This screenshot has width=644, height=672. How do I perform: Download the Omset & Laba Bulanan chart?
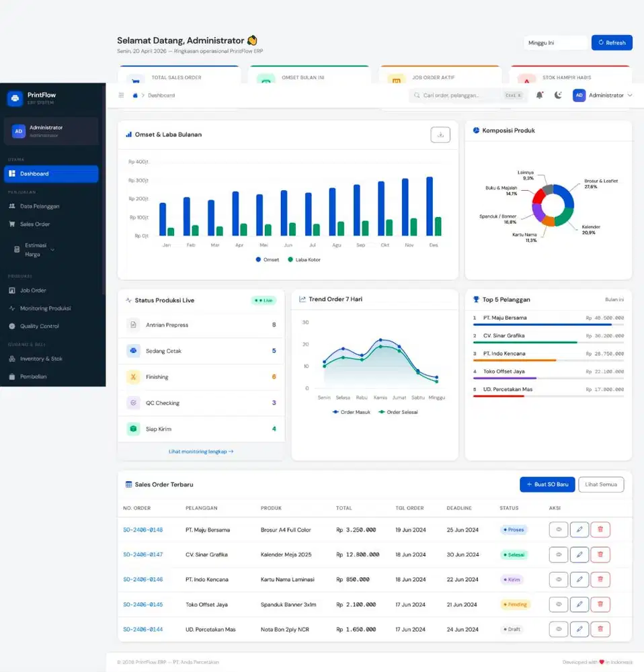[x=440, y=134]
